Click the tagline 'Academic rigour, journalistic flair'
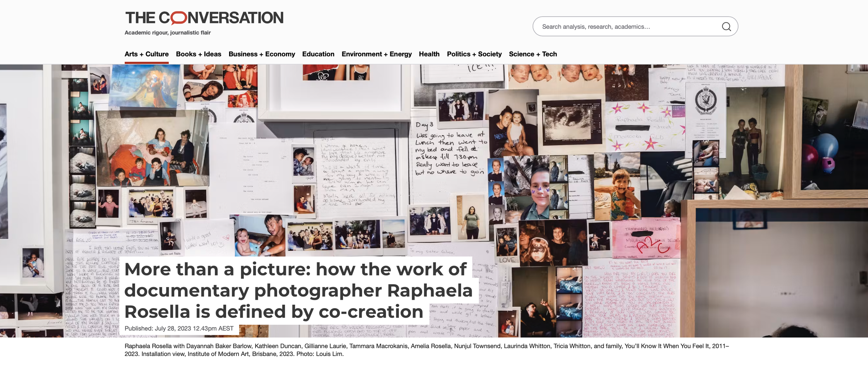This screenshot has height=365, width=868. pyautogui.click(x=168, y=33)
